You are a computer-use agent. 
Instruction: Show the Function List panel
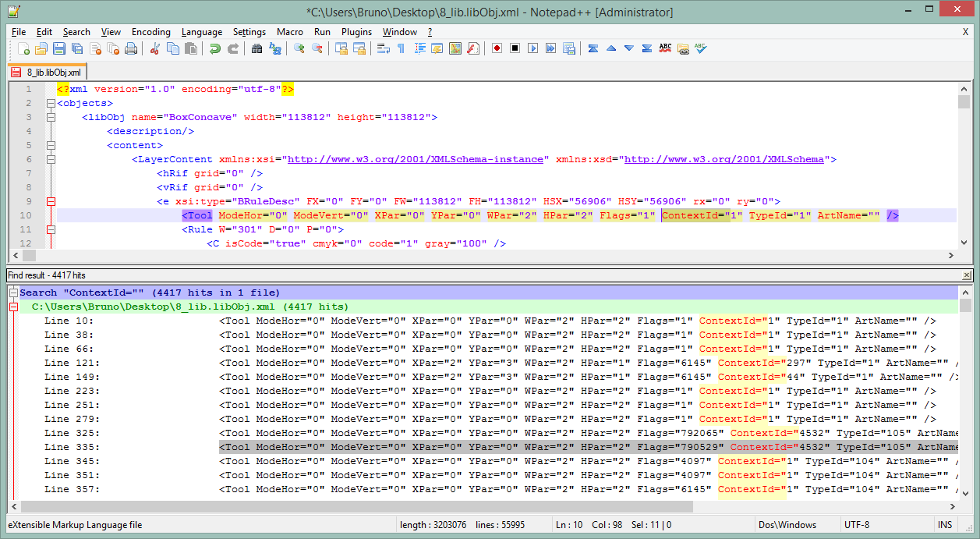click(473, 48)
